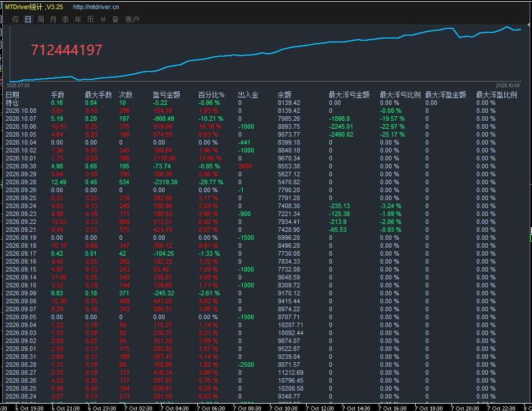Click max floating loss -1898.8
532x411 pixels.
pos(339,118)
